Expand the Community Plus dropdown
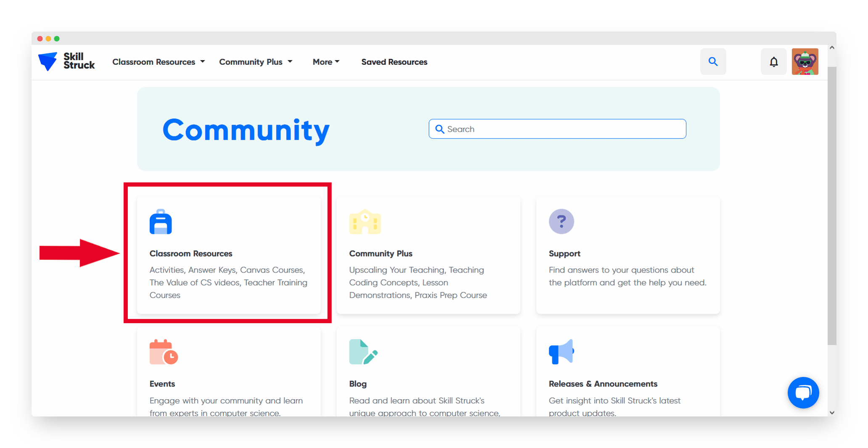 (255, 62)
